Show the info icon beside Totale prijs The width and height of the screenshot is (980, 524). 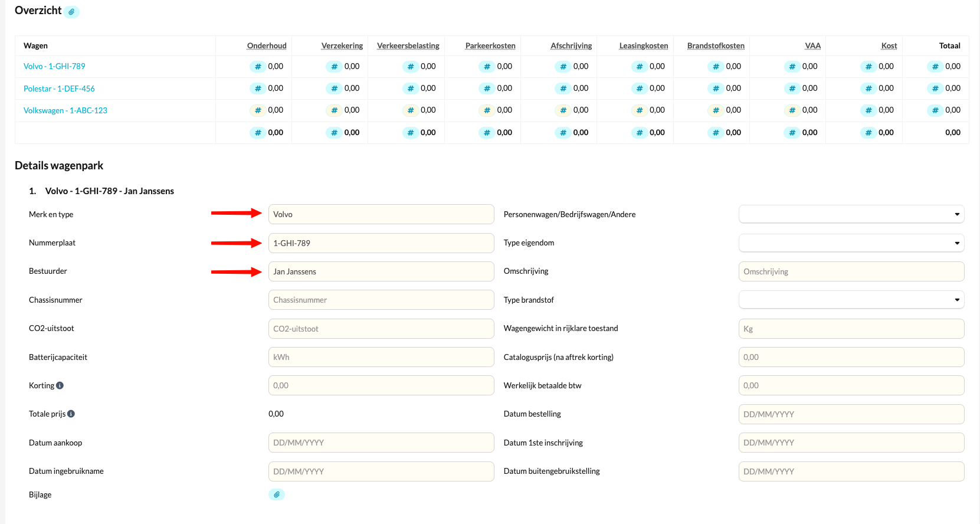pos(71,414)
